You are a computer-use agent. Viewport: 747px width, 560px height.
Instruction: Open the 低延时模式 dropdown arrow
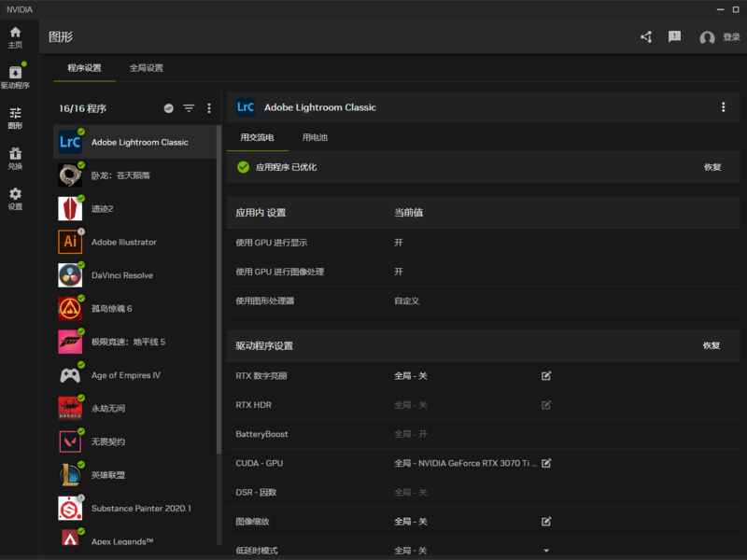546,551
